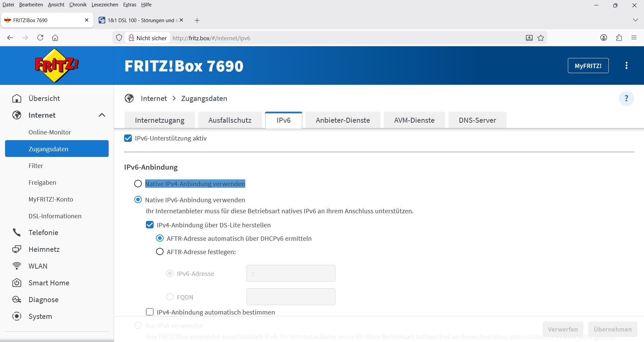Screen dimensions: 644x342
Task: Click the MyFRITZ! button
Action: tap(588, 66)
